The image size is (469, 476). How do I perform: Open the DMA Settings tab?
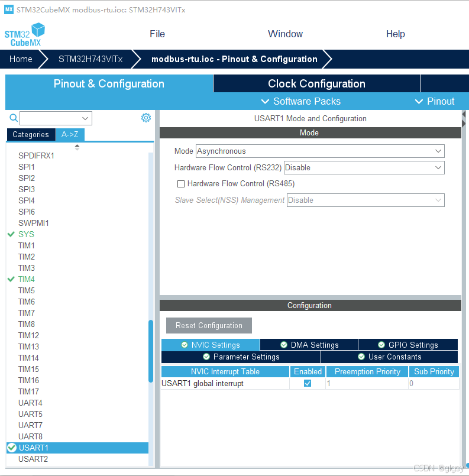coord(309,345)
